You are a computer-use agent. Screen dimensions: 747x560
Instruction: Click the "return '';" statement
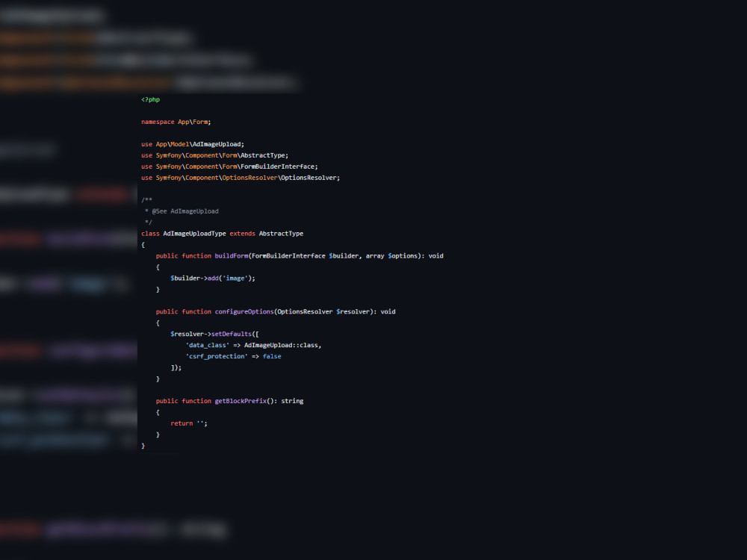point(189,423)
